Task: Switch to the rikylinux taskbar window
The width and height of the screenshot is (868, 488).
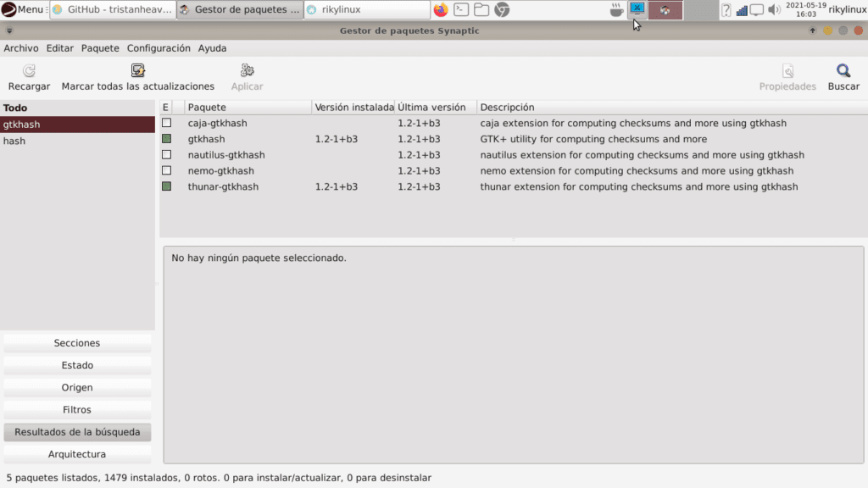Action: point(366,9)
